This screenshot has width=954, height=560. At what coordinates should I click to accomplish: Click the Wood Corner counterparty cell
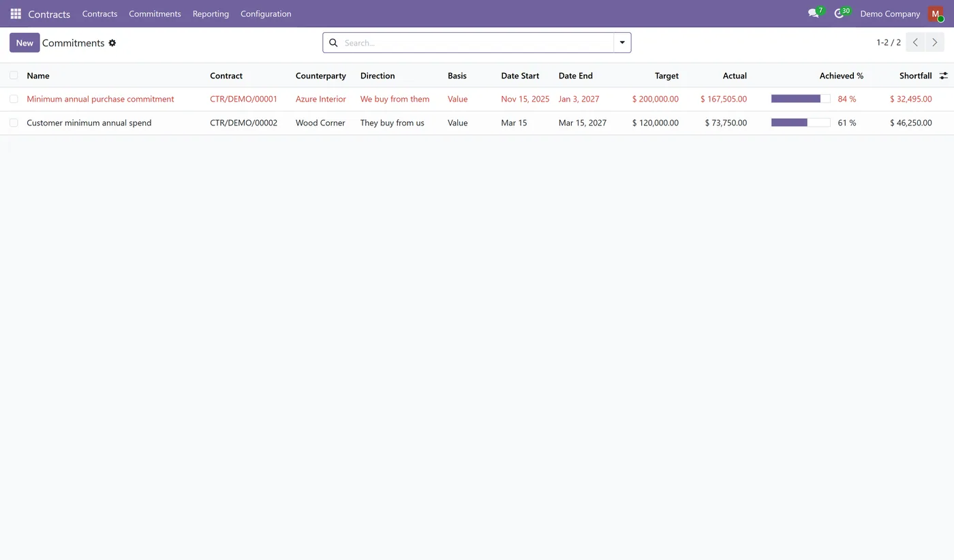(x=320, y=123)
